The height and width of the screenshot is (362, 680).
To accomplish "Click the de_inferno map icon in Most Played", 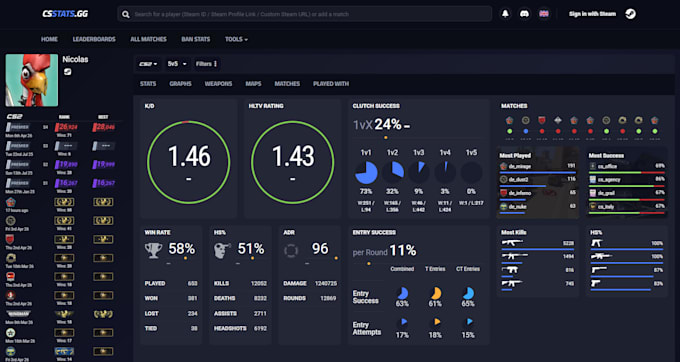I will click(503, 193).
